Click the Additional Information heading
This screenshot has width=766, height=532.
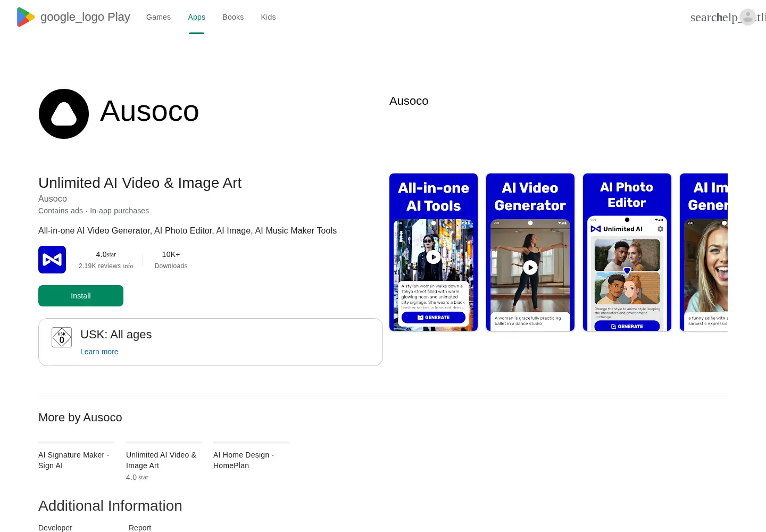110,505
